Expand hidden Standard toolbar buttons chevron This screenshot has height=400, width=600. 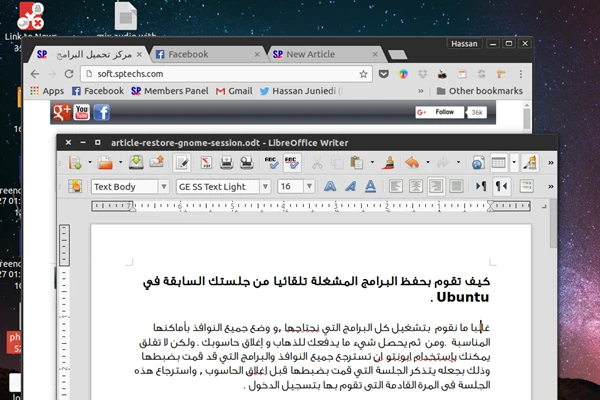[551, 163]
